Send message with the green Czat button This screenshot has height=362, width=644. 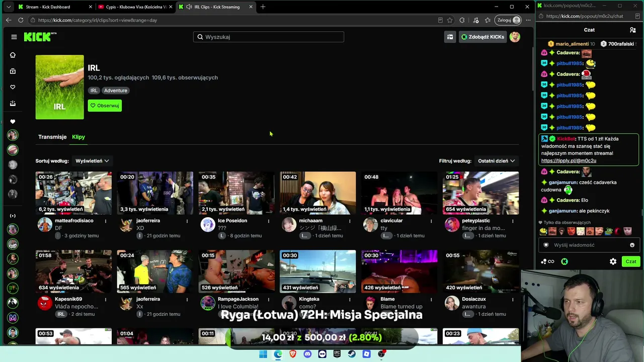click(631, 261)
